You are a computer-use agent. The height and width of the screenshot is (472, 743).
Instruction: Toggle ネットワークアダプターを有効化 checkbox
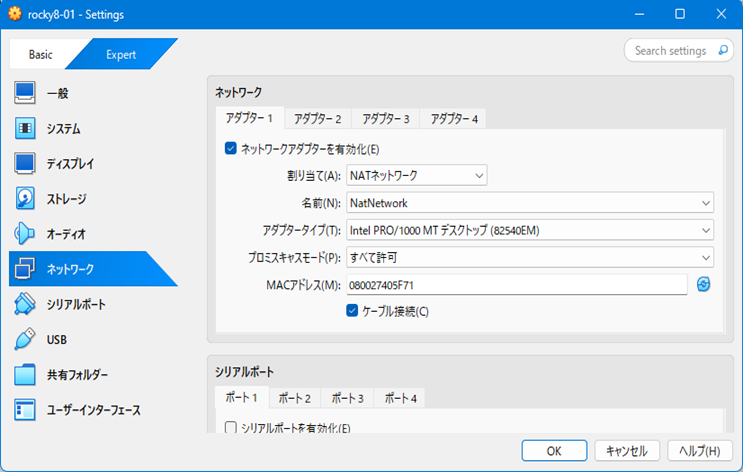click(231, 149)
